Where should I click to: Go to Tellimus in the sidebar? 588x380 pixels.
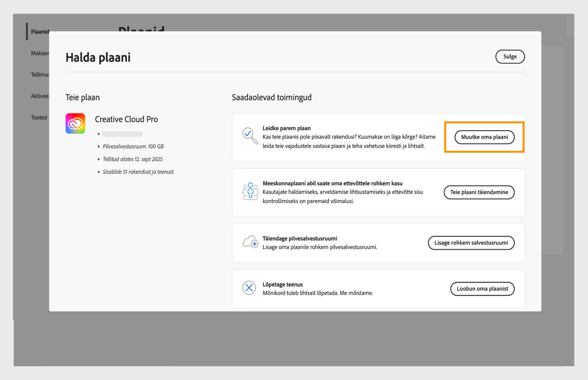click(40, 75)
